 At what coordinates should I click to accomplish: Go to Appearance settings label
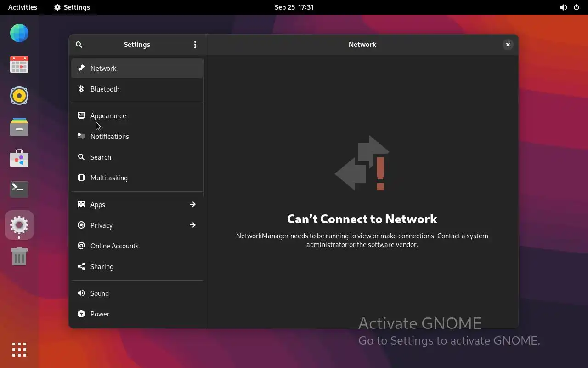click(108, 115)
